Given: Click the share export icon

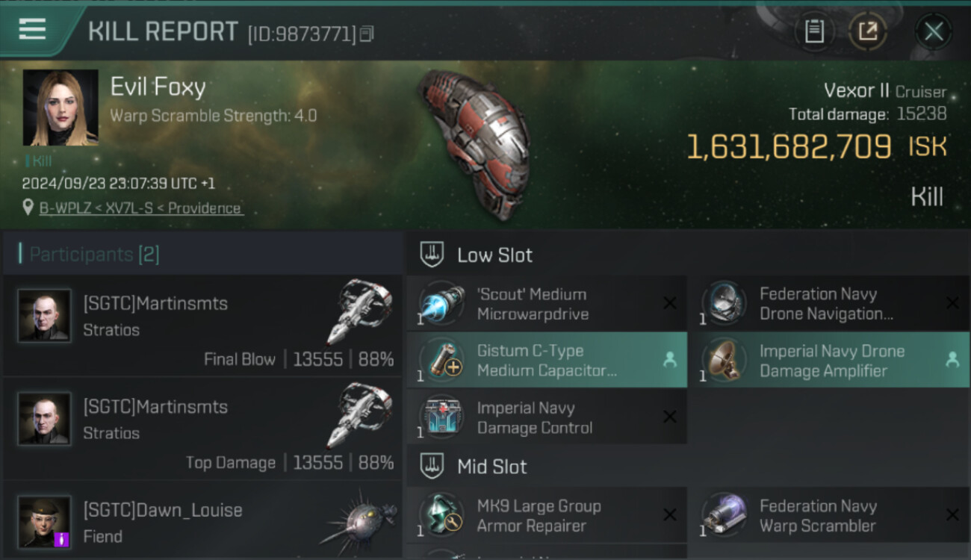Looking at the screenshot, I should [867, 31].
